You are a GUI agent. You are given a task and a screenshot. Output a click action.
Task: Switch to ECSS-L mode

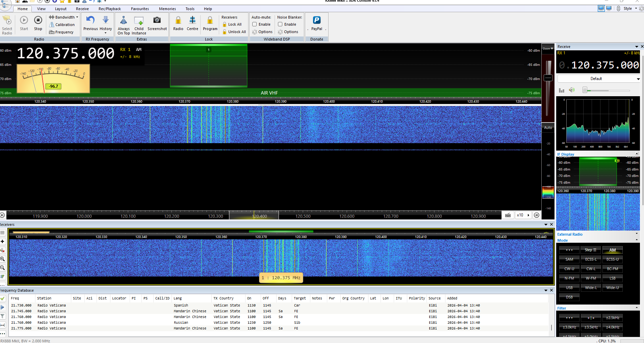[591, 259]
